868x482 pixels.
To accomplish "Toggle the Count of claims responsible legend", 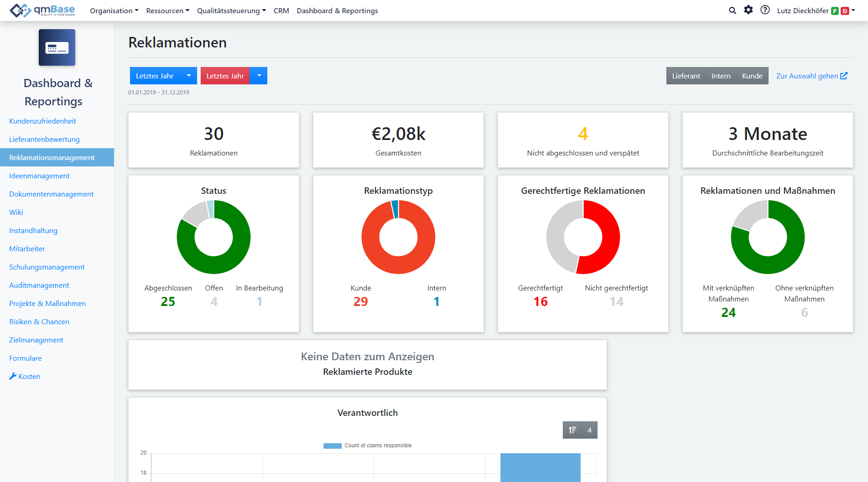I will click(x=368, y=446).
